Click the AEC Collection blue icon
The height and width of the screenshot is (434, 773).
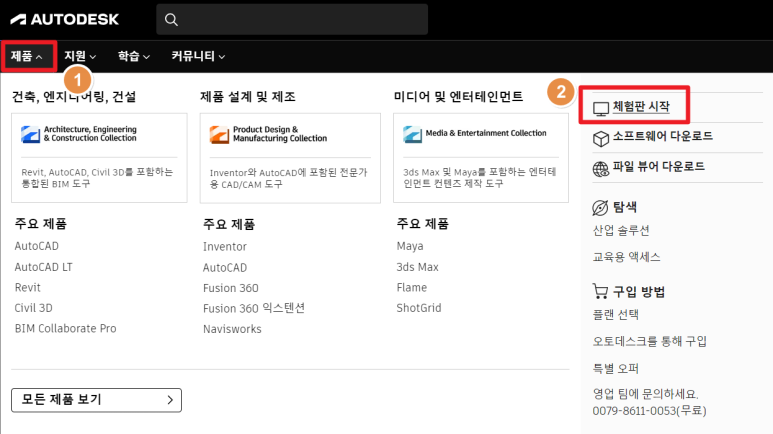(x=31, y=134)
